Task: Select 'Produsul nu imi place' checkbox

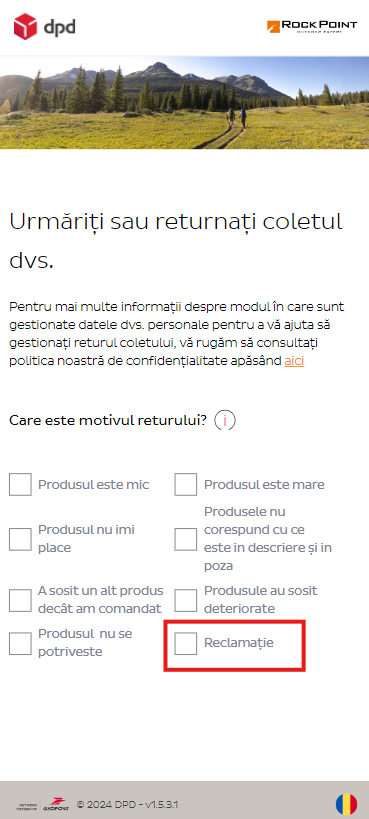Action: click(x=20, y=539)
